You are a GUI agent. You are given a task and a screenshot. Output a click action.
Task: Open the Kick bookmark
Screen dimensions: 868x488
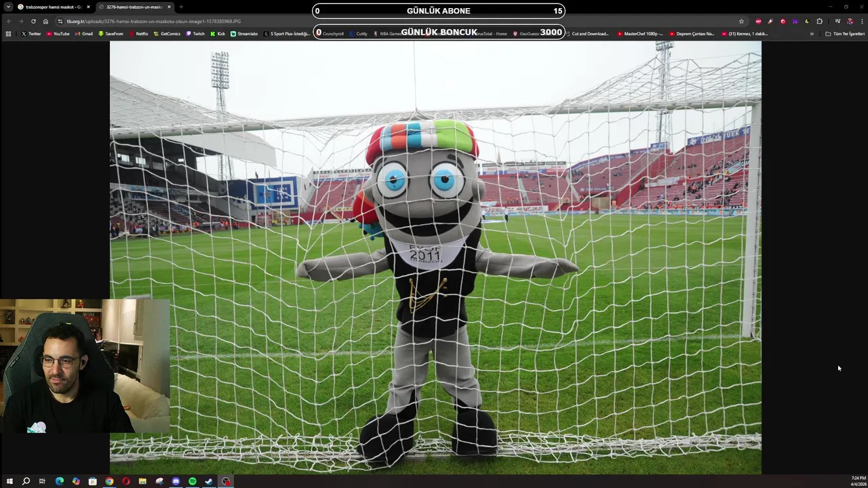[218, 34]
